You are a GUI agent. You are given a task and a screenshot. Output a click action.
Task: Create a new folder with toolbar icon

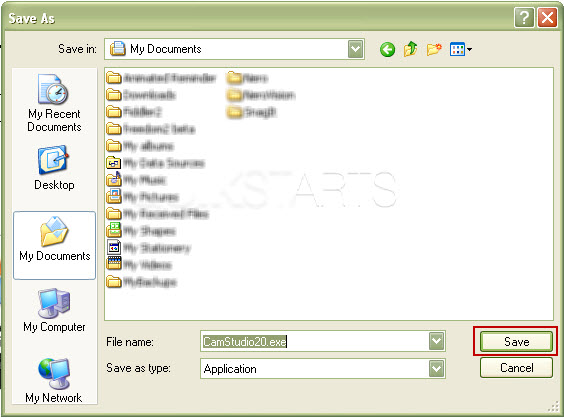[434, 49]
